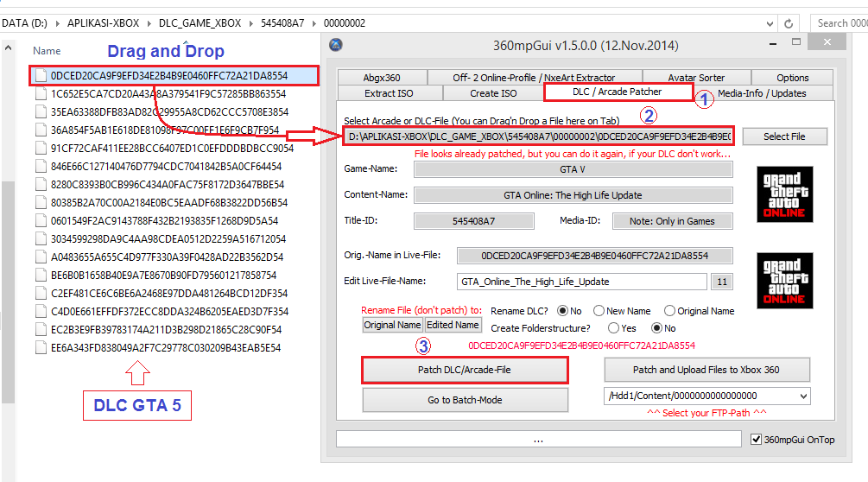
Task: Click Patch and Upload Files to Xbox 360
Action: coord(706,370)
